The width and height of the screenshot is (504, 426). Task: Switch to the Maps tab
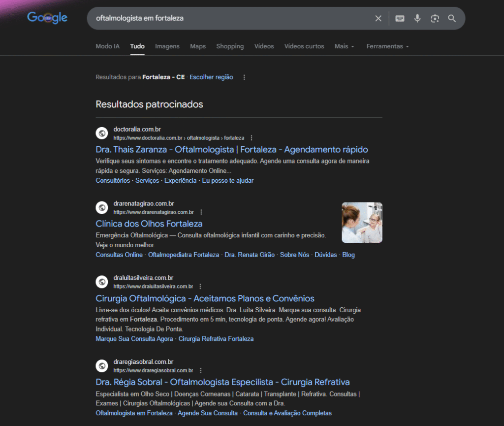point(198,46)
